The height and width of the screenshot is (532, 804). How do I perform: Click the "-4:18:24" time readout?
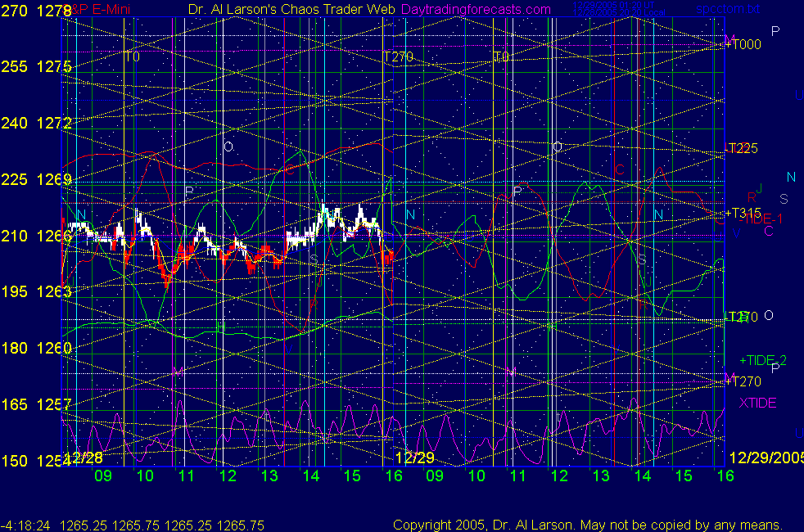click(25, 525)
